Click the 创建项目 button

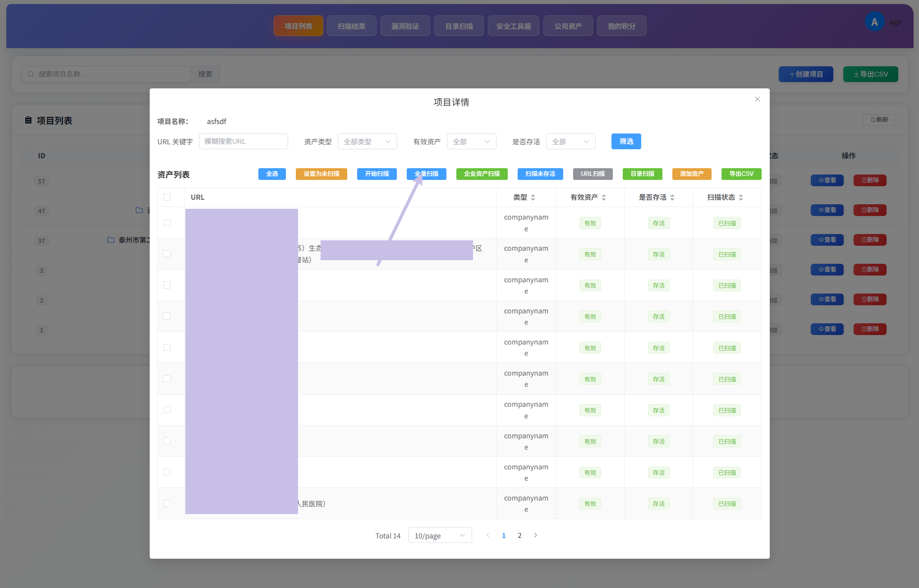click(x=806, y=74)
